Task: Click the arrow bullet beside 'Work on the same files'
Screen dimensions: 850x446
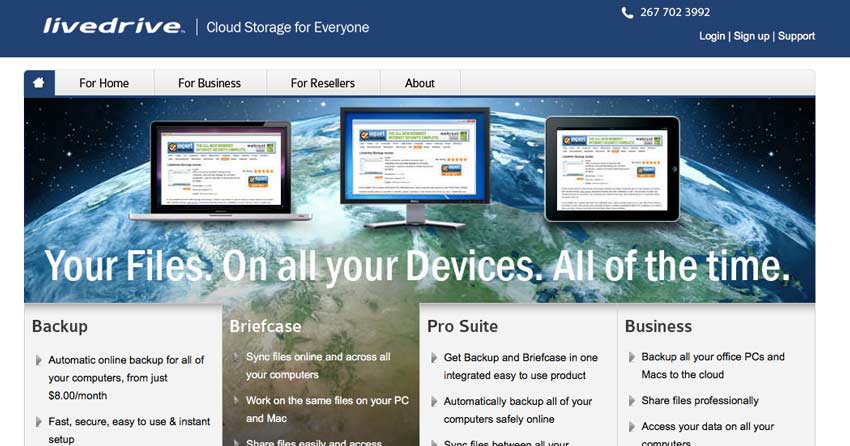Action: pyautogui.click(x=236, y=400)
